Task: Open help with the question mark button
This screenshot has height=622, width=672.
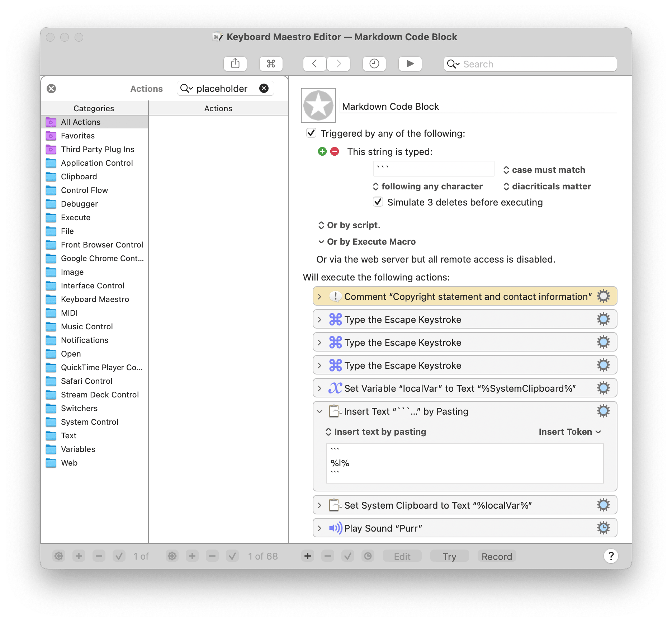Action: click(611, 556)
